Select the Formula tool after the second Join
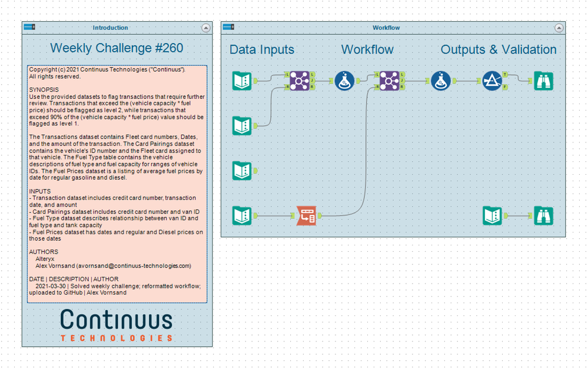The width and height of the screenshot is (588, 369). tap(440, 81)
